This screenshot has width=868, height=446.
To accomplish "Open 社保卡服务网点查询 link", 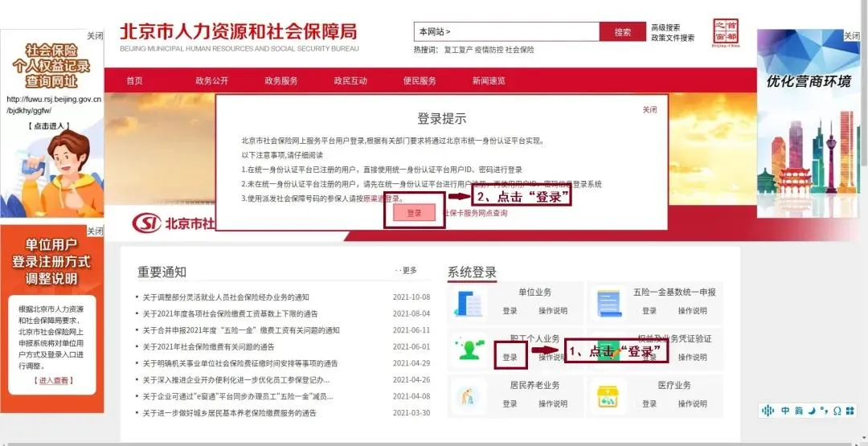I will click(x=474, y=213).
